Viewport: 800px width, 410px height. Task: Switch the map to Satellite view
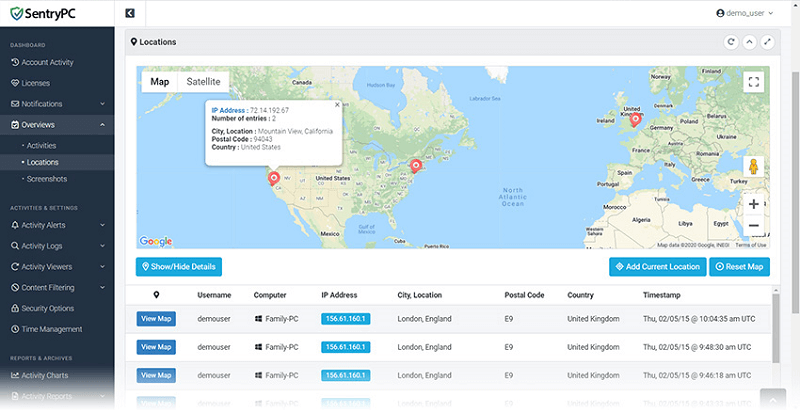203,82
